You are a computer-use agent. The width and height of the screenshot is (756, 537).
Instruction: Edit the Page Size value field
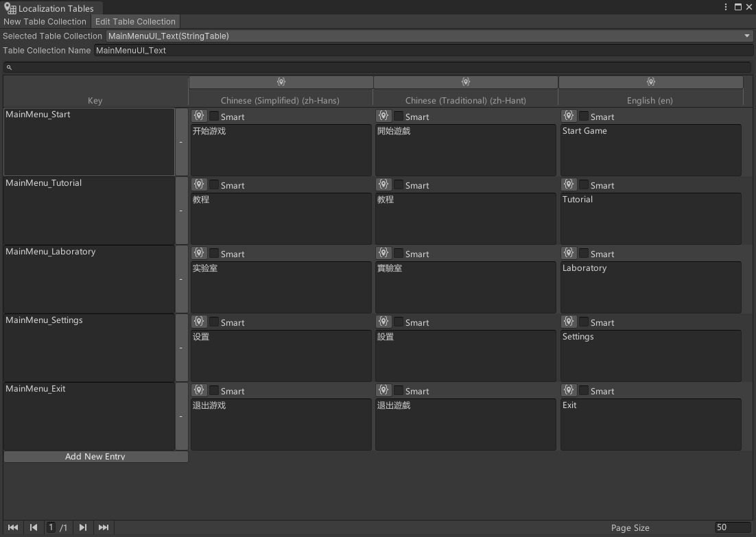[733, 527]
